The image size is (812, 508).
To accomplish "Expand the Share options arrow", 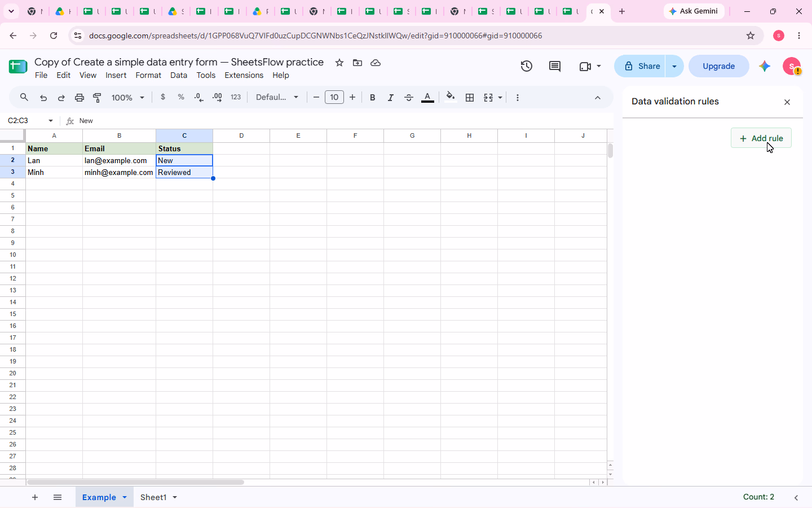I will 674,66.
